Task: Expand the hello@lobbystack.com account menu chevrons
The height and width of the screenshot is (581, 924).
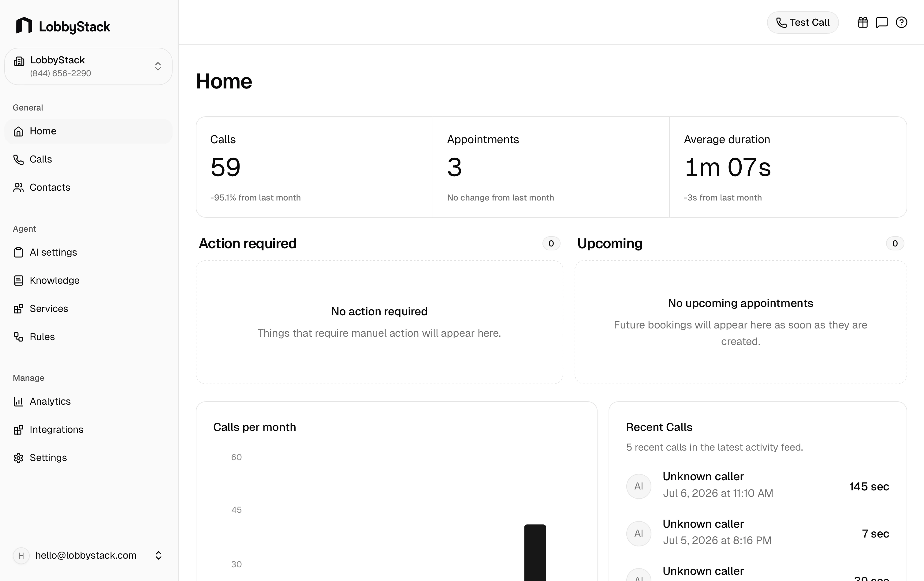Action: point(158,555)
